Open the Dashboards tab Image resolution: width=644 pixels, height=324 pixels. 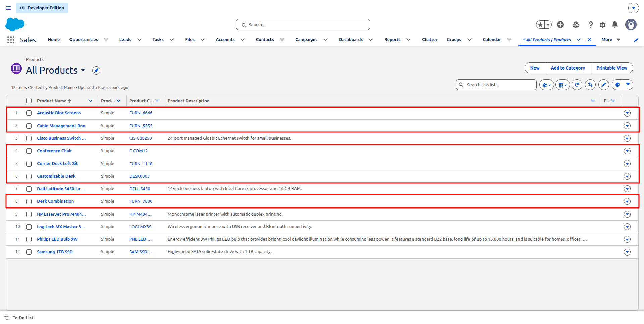click(351, 40)
